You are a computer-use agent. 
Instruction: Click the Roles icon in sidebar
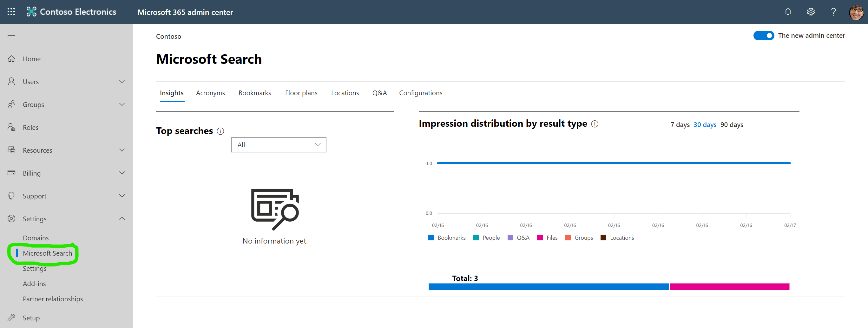(11, 127)
